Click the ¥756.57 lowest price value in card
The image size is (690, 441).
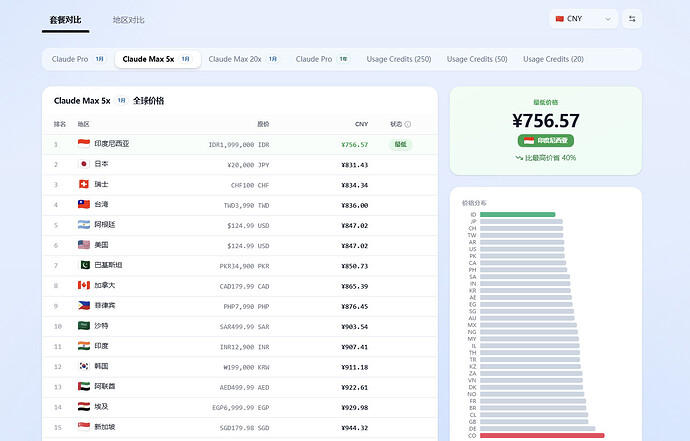tap(546, 121)
